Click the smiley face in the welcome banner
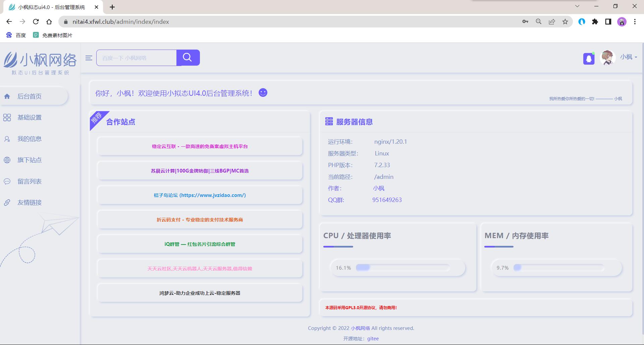This screenshot has height=345, width=644. pos(263,92)
